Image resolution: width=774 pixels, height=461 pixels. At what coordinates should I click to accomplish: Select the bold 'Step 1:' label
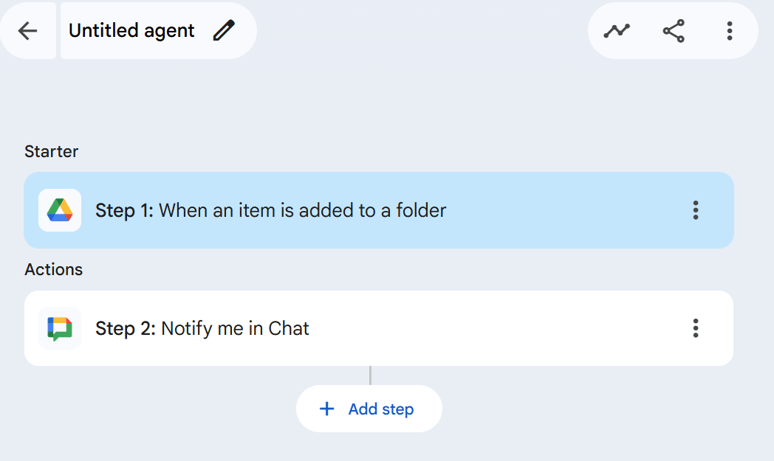[124, 210]
